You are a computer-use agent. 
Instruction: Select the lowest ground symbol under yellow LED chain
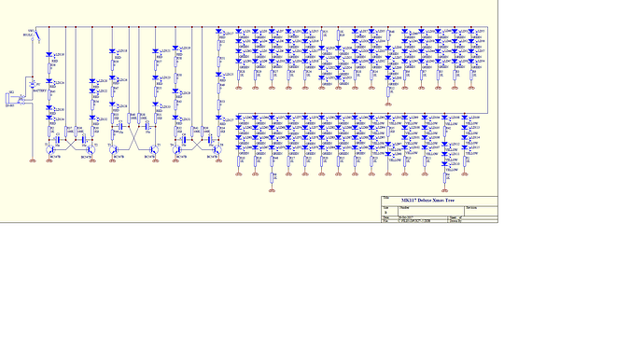pyautogui.click(x=444, y=190)
